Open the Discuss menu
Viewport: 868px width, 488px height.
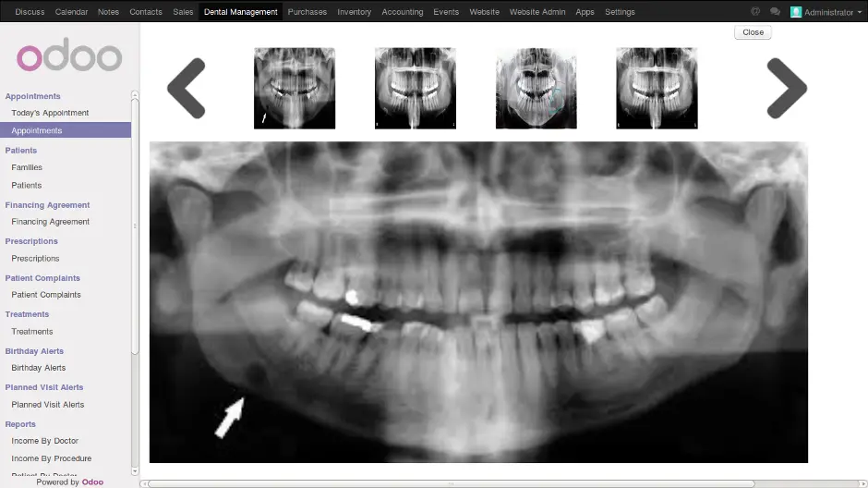point(30,12)
